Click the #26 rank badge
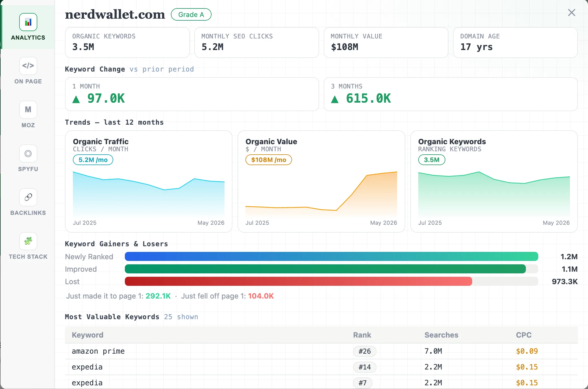588x389 pixels. (365, 351)
